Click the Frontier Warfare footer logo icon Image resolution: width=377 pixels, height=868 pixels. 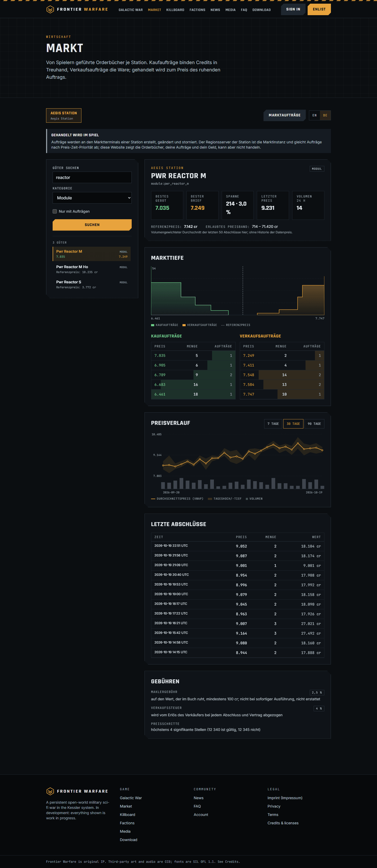(50, 791)
